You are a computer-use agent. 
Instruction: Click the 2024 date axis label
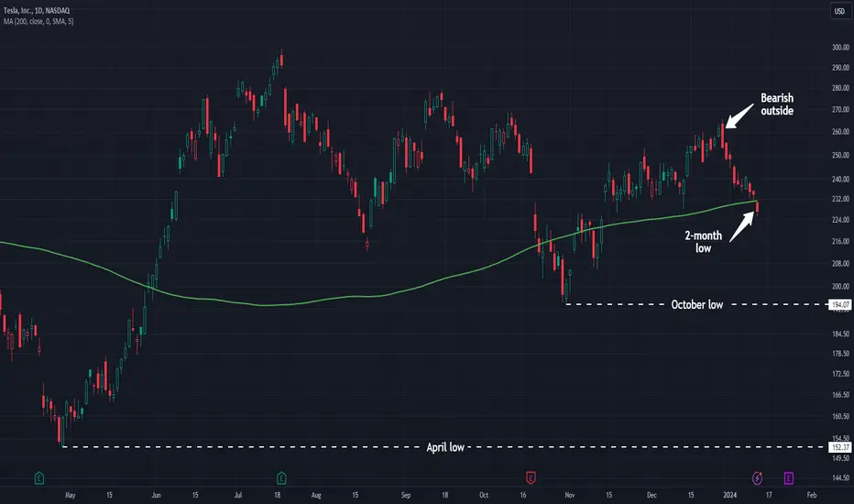pyautogui.click(x=729, y=495)
